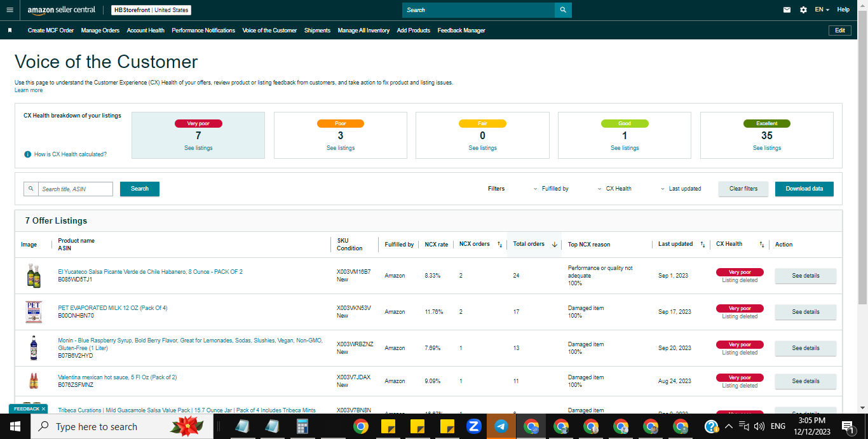This screenshot has height=439, width=868.
Task: Open the PET EVAPORATED MILK product link
Action: point(112,308)
